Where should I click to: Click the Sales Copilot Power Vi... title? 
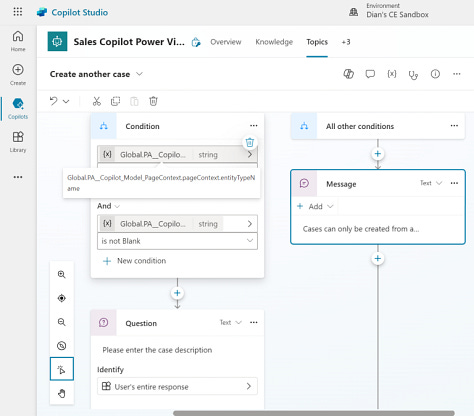[129, 42]
